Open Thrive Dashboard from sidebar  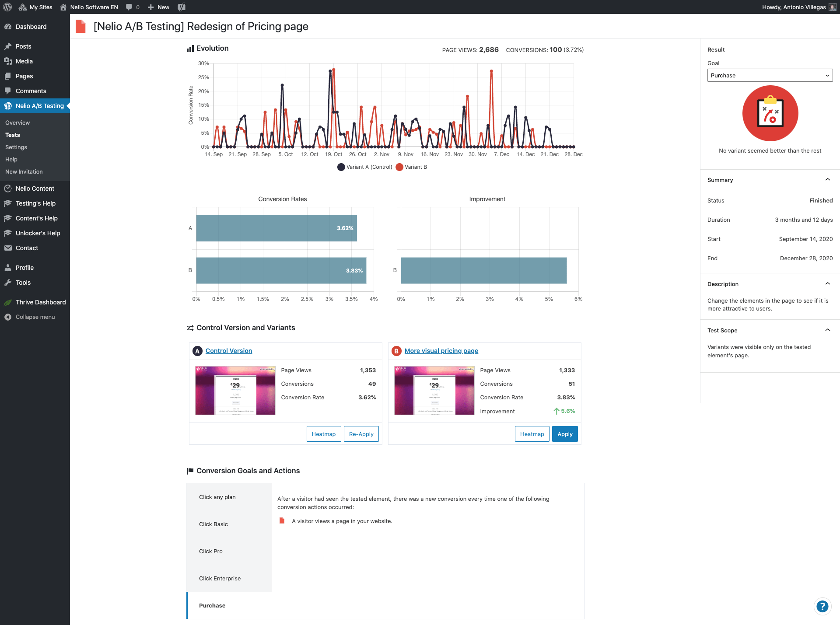tap(40, 302)
